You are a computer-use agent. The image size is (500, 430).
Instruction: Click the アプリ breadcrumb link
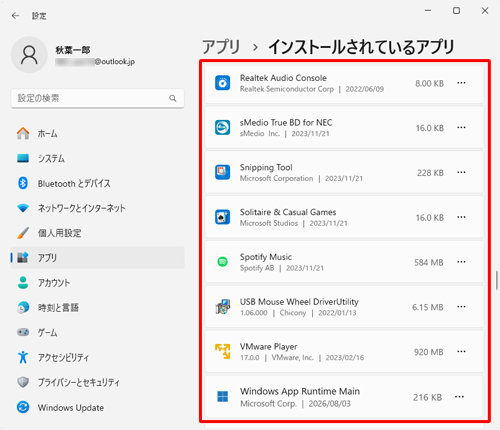pyautogui.click(x=221, y=47)
